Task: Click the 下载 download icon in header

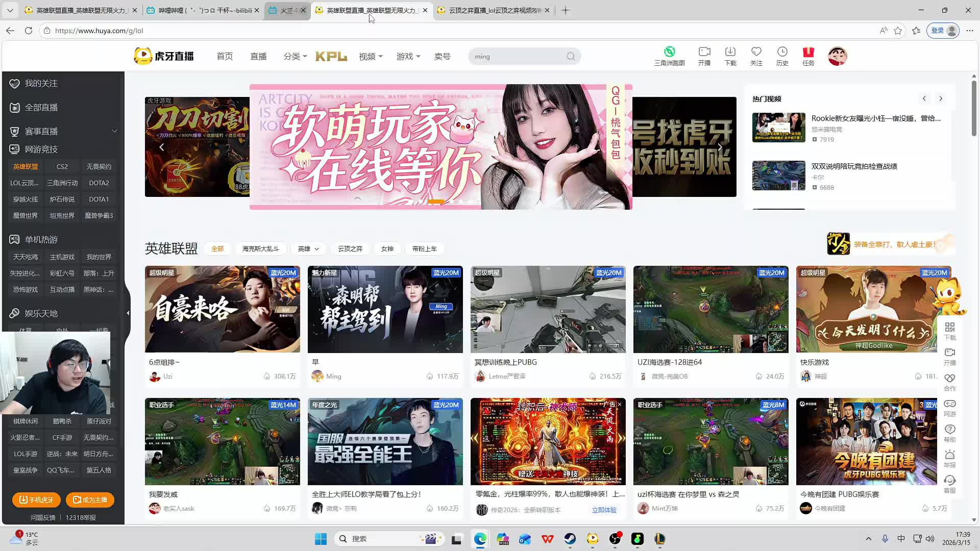Action: pyautogui.click(x=730, y=52)
